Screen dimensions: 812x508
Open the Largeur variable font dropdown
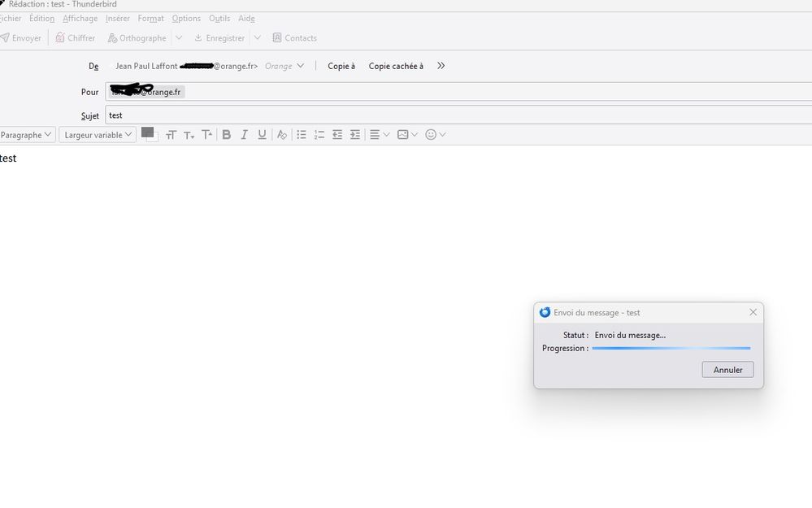(97, 134)
